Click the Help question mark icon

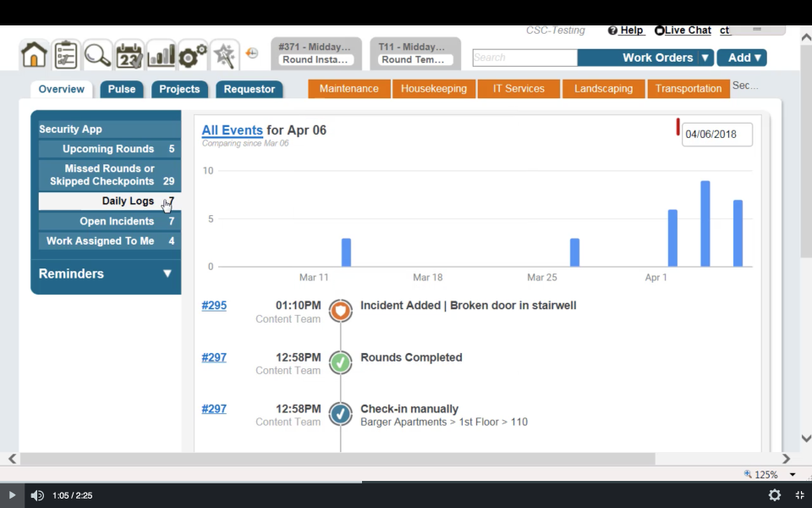pos(612,30)
